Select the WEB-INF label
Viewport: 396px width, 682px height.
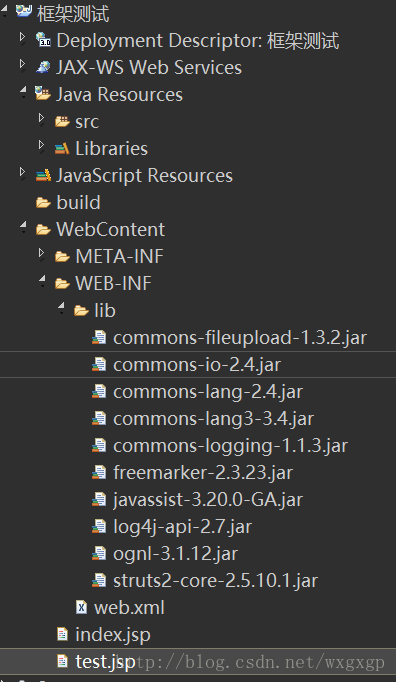pos(114,283)
